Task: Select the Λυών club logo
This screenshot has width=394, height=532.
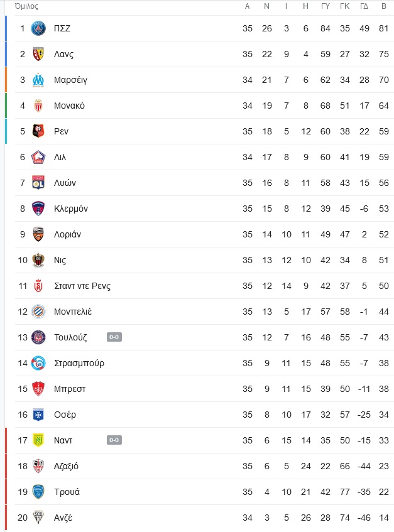Action: [38, 183]
